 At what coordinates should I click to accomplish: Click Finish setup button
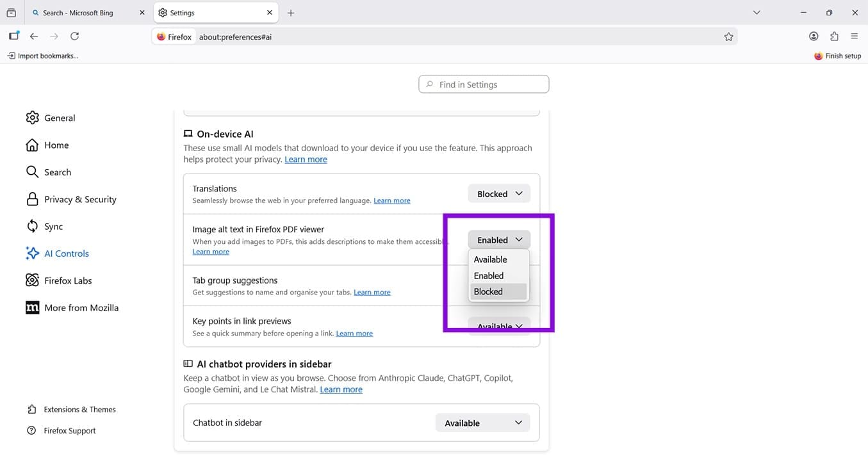coord(837,56)
